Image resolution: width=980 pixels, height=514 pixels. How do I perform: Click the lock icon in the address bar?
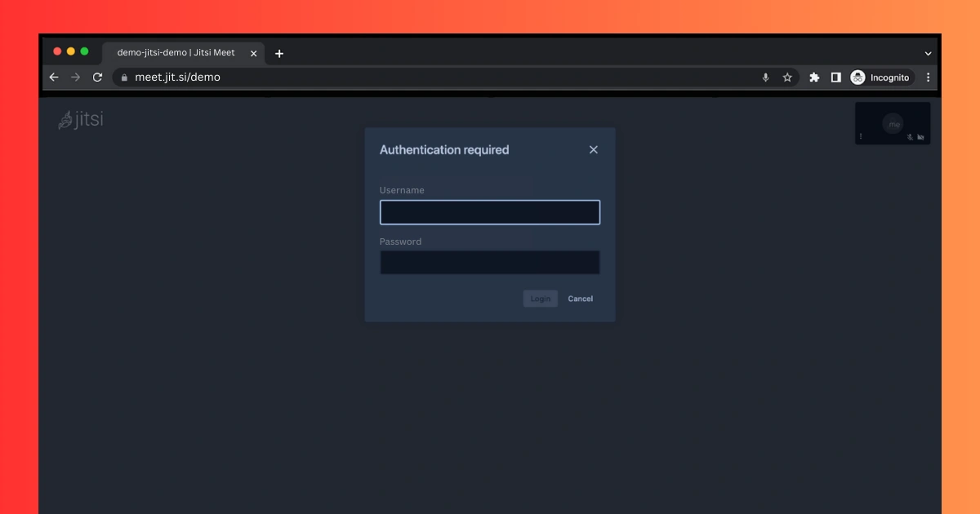point(123,77)
